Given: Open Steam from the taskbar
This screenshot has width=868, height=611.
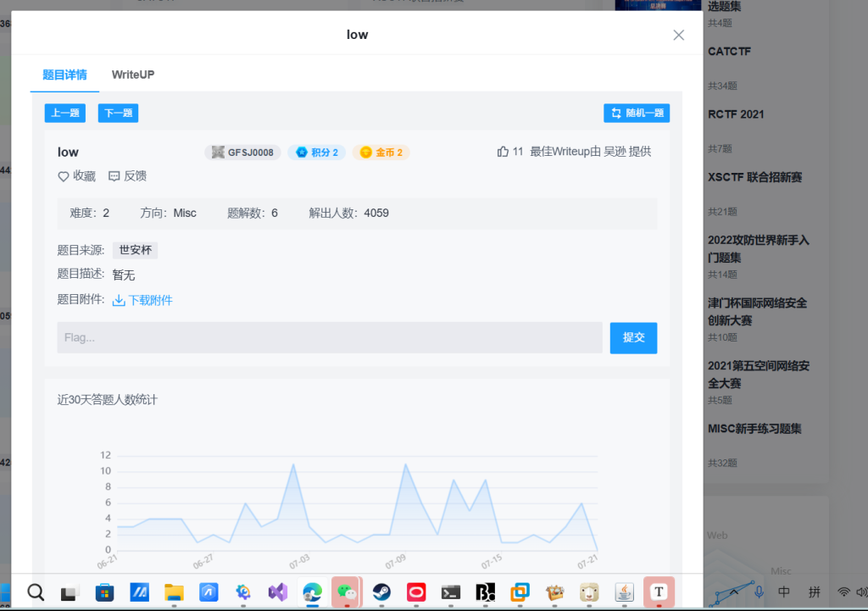Looking at the screenshot, I should point(381,592).
